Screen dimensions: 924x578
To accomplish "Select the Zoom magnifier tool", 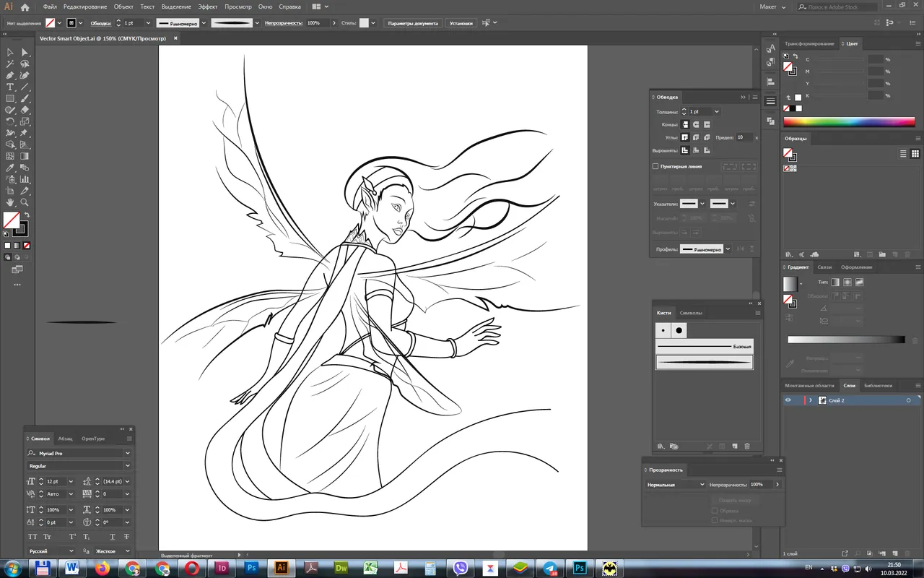I will (x=25, y=203).
